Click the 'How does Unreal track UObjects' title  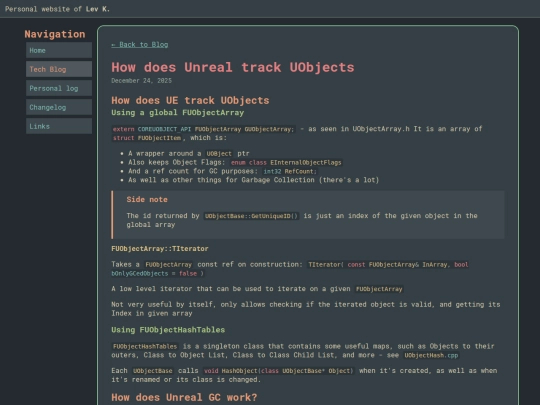click(232, 67)
